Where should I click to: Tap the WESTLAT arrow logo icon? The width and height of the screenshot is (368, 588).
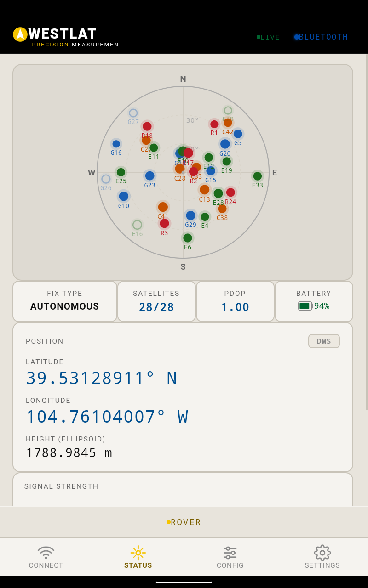click(20, 34)
